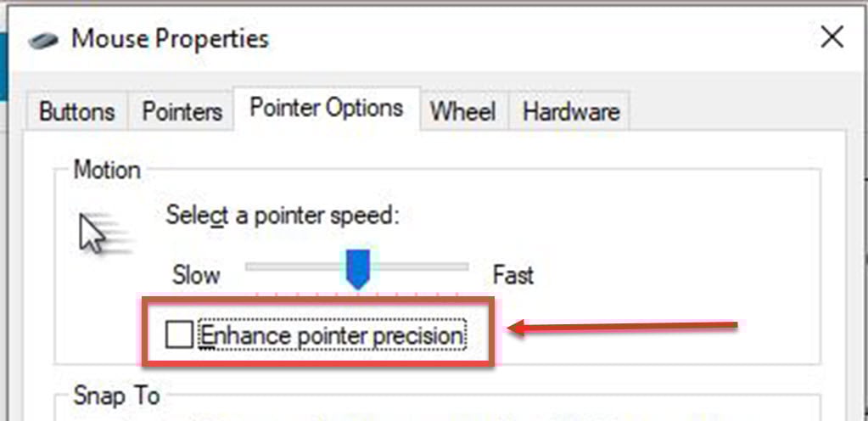The height and width of the screenshot is (421, 868).
Task: Show the Hardware tab
Action: coord(571,112)
